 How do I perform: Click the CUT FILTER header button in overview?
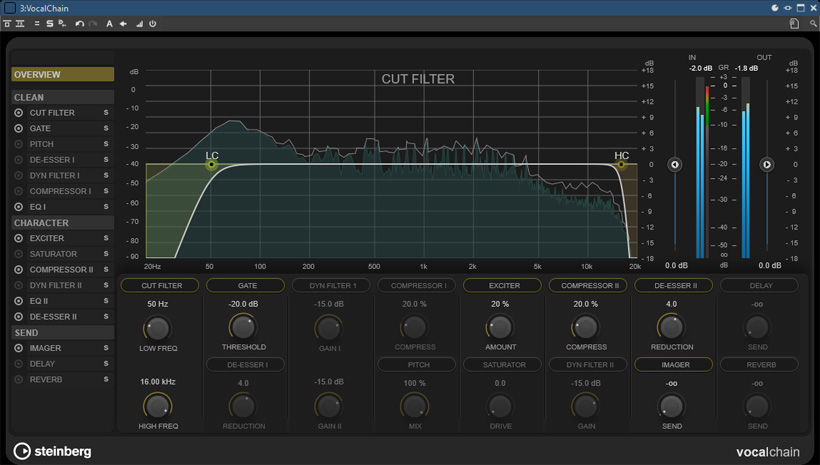click(x=160, y=286)
